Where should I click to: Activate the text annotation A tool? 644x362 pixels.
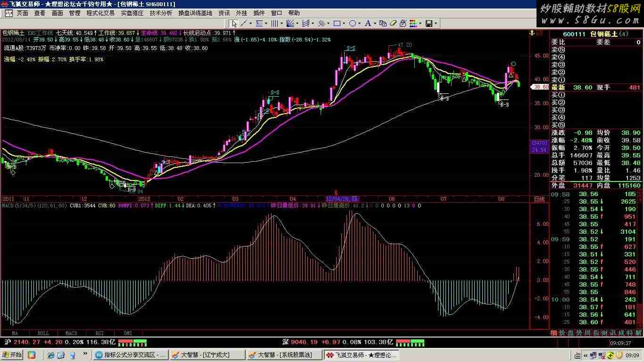point(368,23)
